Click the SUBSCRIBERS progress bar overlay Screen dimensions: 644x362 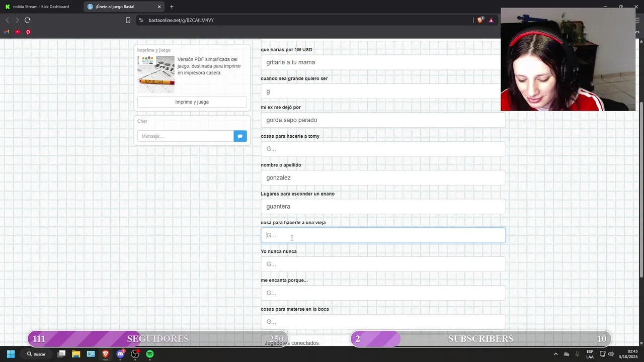coord(481,338)
